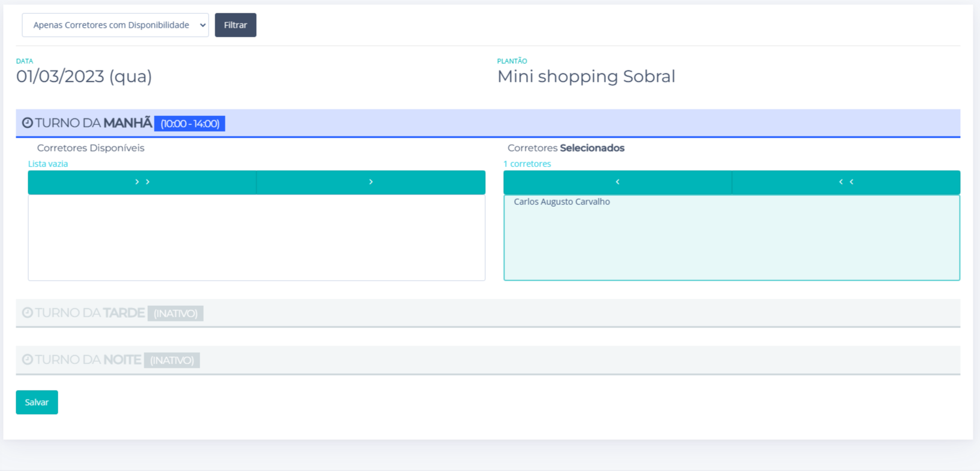Click the afternoon shift clock icon
Viewport: 980px width, 471px height.
point(28,313)
